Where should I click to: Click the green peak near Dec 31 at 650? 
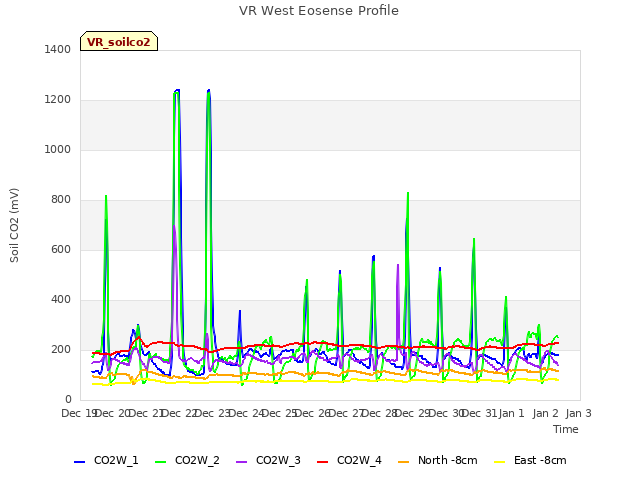pyautogui.click(x=474, y=239)
